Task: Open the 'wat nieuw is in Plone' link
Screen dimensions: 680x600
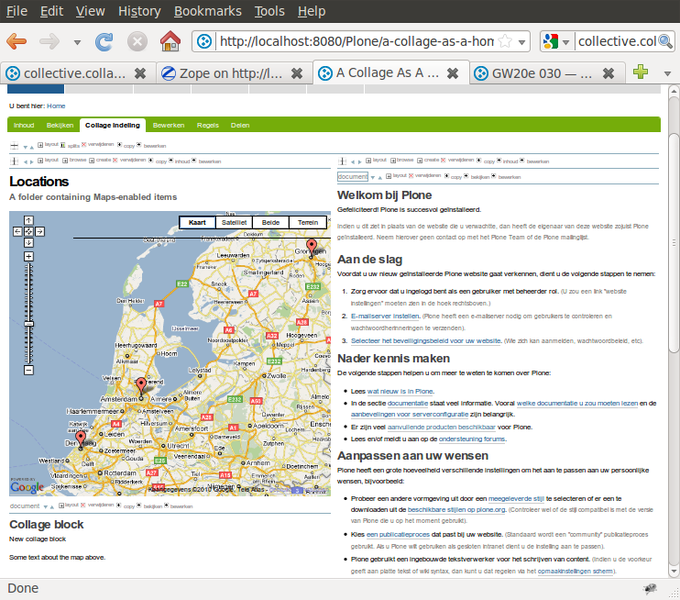Action: (400, 391)
